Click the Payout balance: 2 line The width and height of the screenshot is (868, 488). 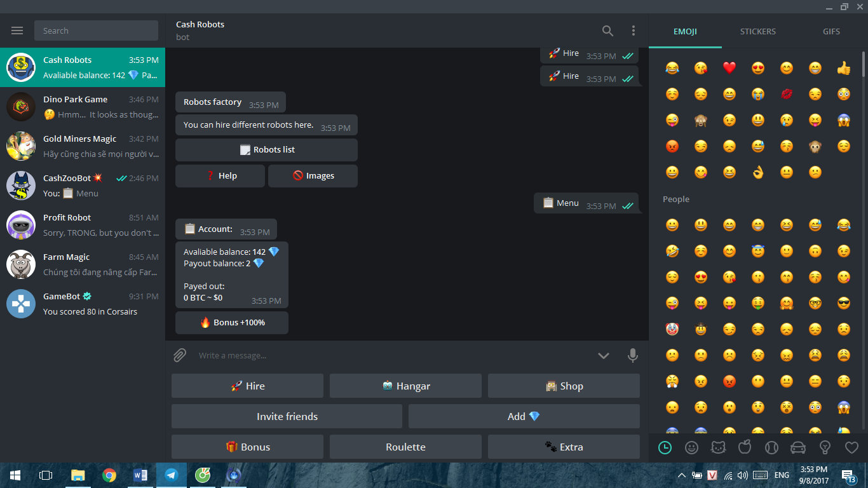(223, 263)
